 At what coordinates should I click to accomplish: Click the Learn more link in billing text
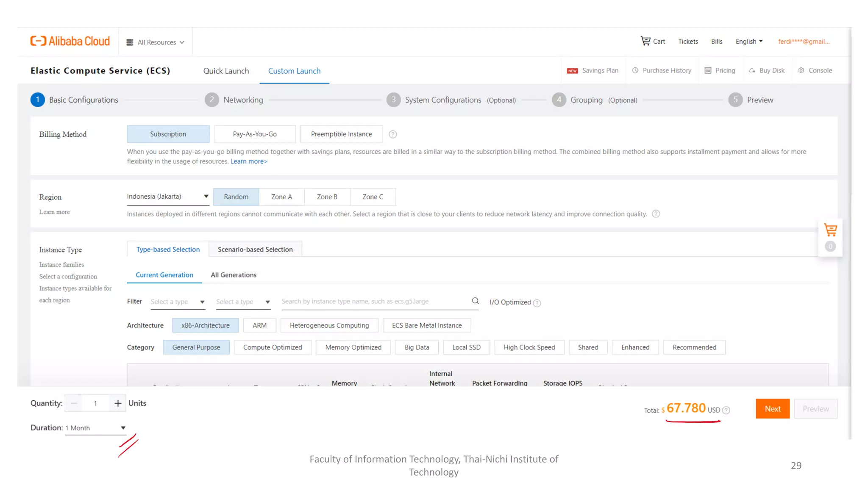click(249, 161)
